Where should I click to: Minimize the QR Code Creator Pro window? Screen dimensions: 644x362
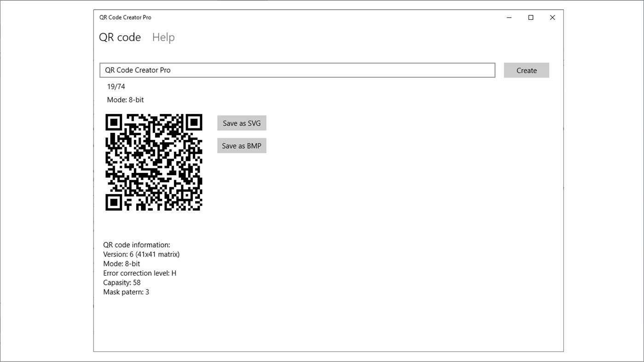509,17
